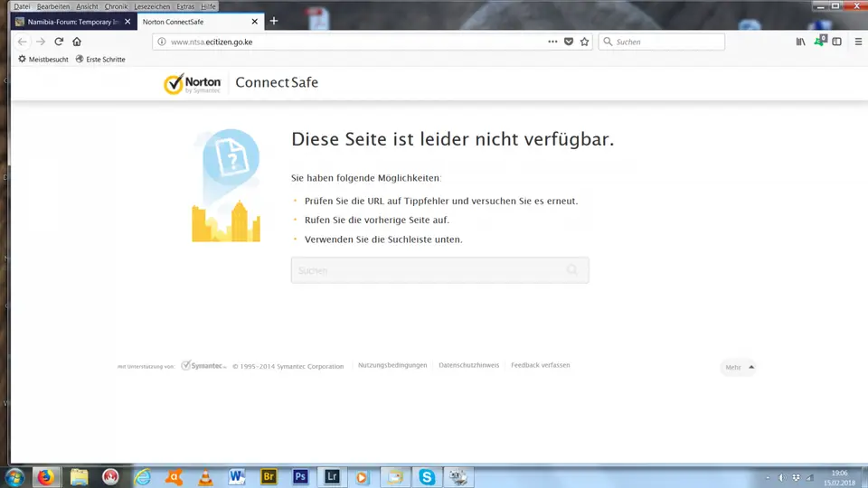
Task: Open the Datenschutzhinweis link
Action: pos(469,365)
